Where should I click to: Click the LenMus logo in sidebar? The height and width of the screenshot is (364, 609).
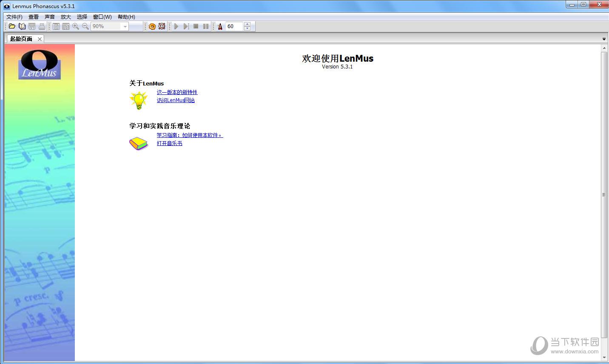tap(40, 64)
